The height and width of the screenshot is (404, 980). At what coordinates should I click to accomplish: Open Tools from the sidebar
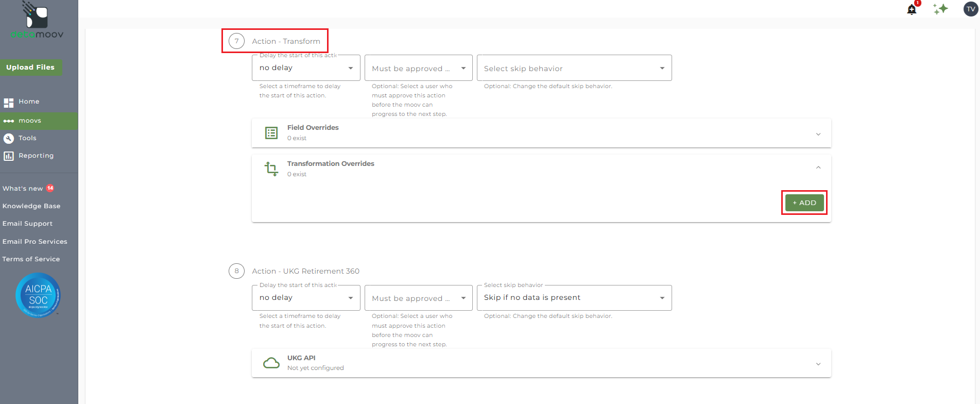point(27,138)
